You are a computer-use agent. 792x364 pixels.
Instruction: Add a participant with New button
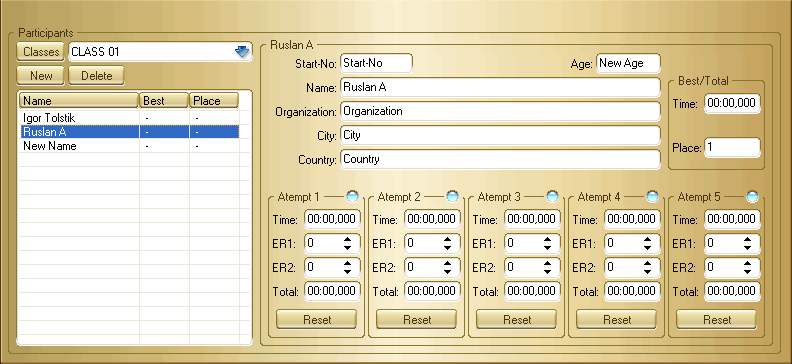(41, 76)
